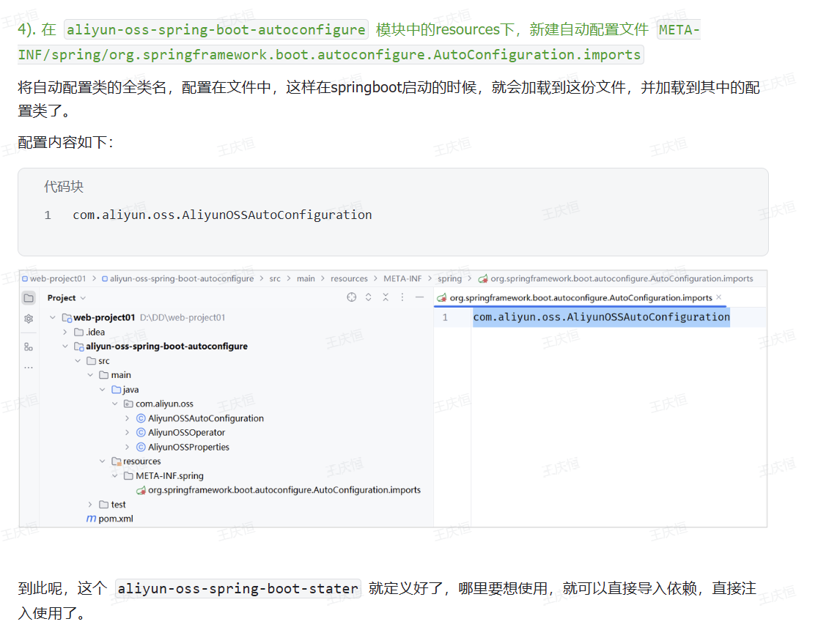
Task: Click Expand All in Project panel toolbar
Action: point(369,297)
